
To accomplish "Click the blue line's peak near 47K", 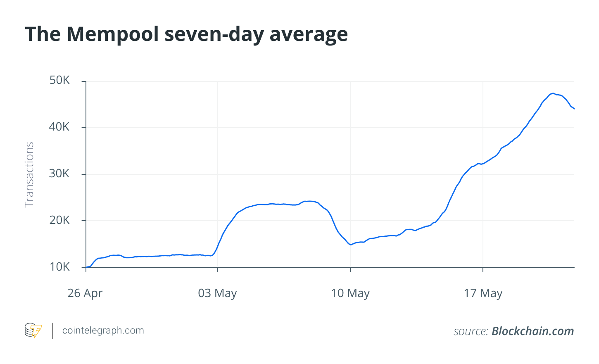I will pyautogui.click(x=553, y=93).
